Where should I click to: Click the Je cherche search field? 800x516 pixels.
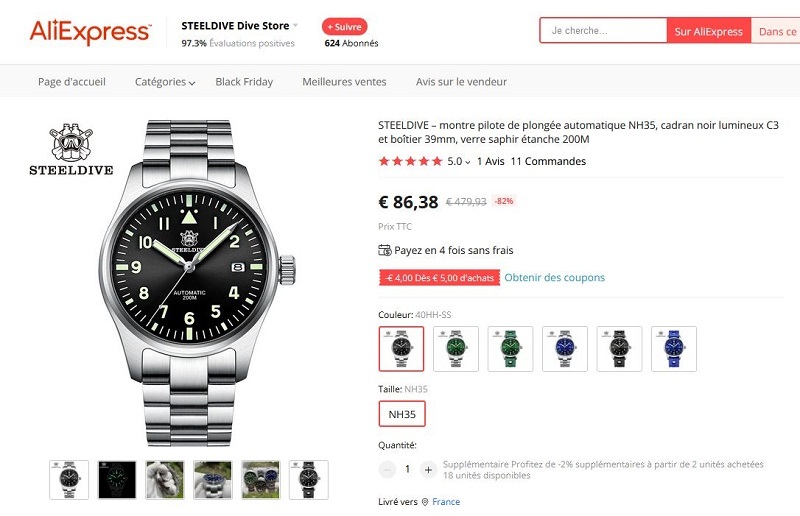pos(603,31)
